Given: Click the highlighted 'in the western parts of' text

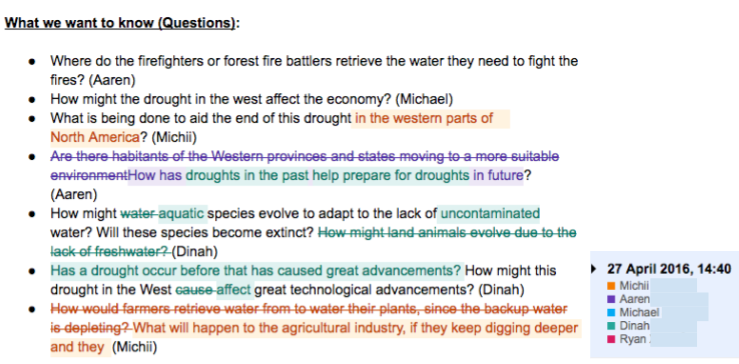Looking at the screenshot, I should click(x=424, y=118).
